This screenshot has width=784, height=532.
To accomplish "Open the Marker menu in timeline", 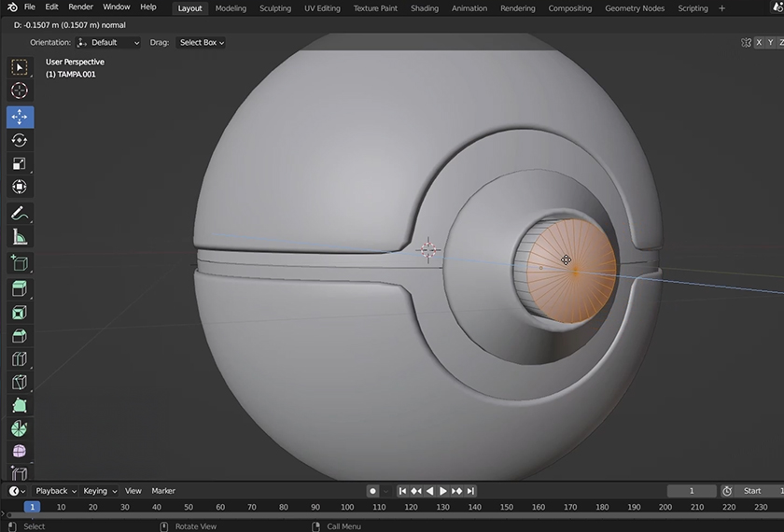I will coord(163,491).
